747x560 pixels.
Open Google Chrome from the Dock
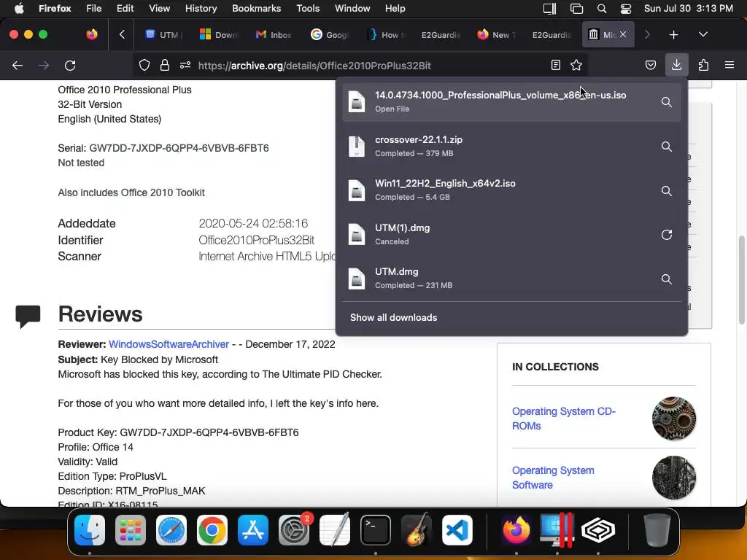tap(212, 530)
